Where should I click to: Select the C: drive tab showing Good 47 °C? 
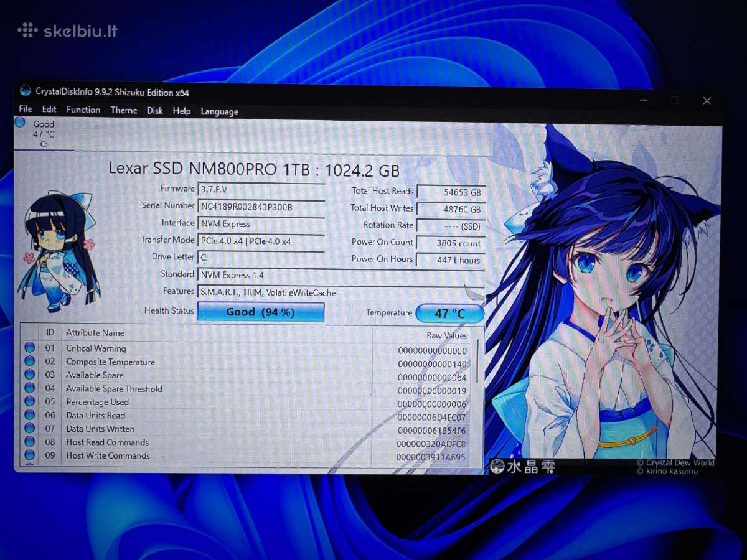44,133
